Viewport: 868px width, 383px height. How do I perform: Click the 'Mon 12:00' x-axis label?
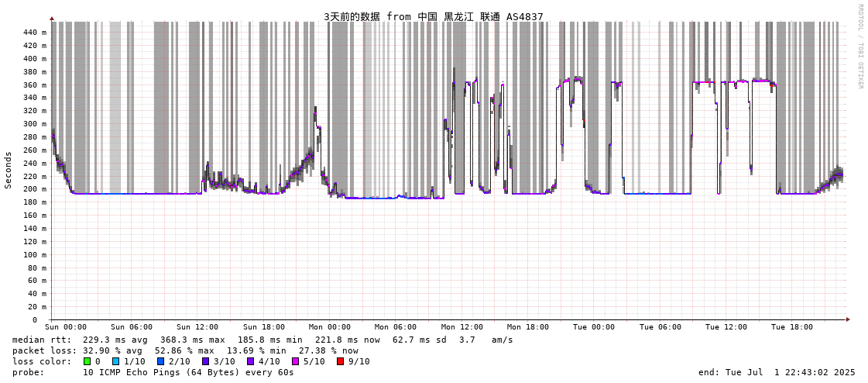coord(462,327)
